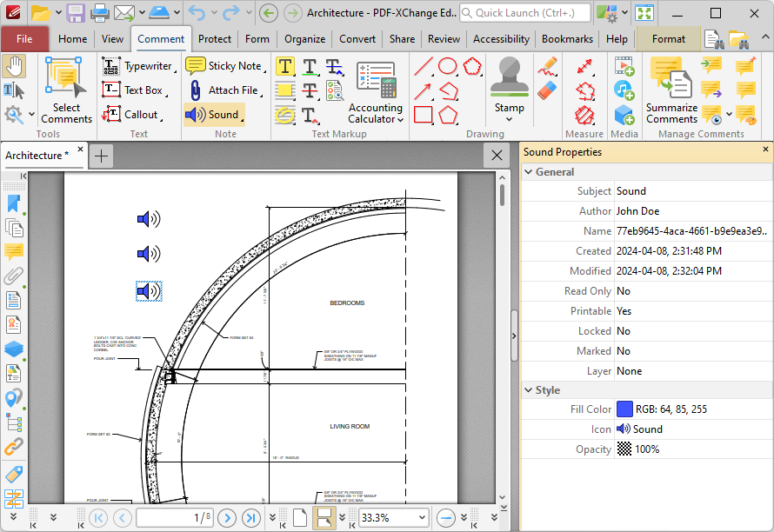The width and height of the screenshot is (774, 532).
Task: Expand the Stamp dropdown arrow
Action: tap(509, 119)
